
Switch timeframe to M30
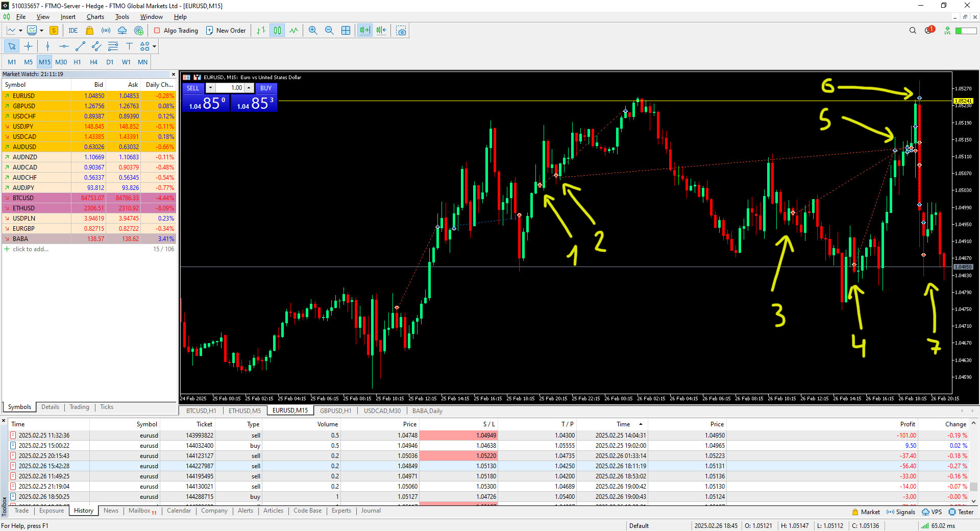pyautogui.click(x=61, y=62)
